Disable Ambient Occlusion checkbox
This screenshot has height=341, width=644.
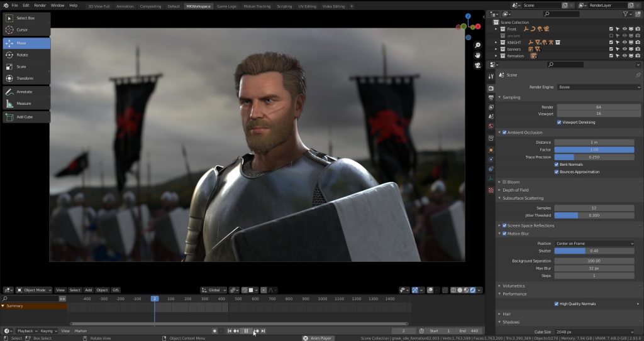click(504, 133)
